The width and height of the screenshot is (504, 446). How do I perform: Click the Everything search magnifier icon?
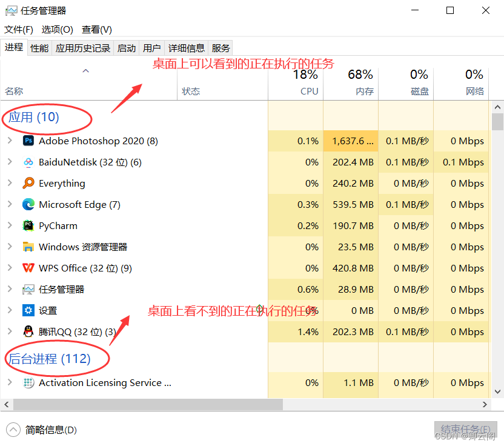tap(28, 183)
